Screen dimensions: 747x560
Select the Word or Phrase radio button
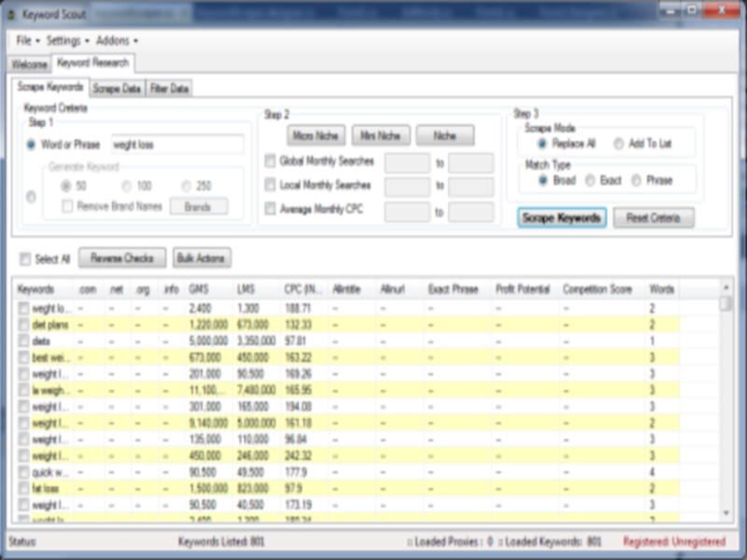pyautogui.click(x=31, y=145)
